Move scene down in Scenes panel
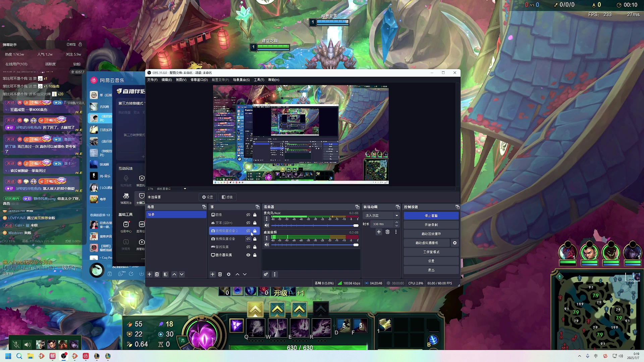The height and width of the screenshot is (362, 644). [x=182, y=275]
